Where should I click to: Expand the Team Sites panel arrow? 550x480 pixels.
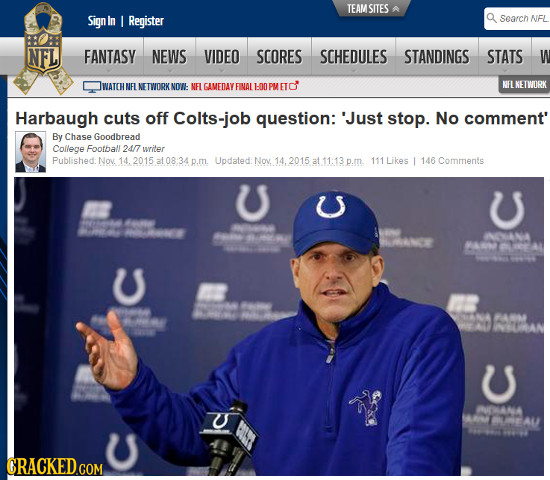[395, 9]
